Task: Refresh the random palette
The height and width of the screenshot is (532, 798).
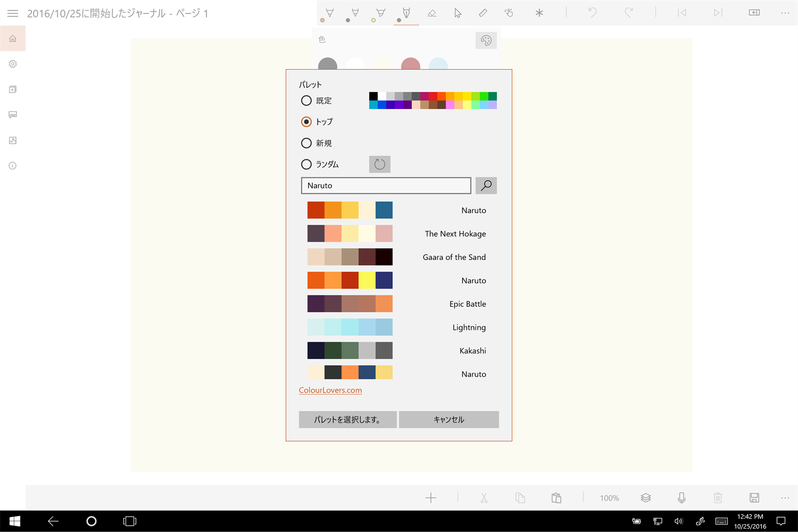Action: [379, 164]
